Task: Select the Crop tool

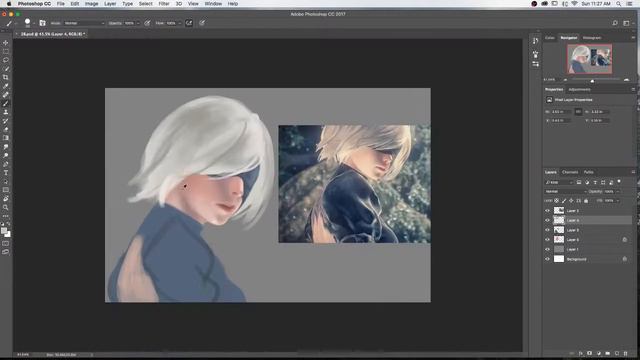Action: pos(6,77)
